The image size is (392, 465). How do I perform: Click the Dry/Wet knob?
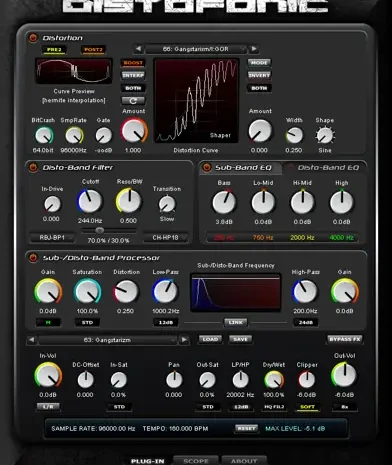(274, 380)
